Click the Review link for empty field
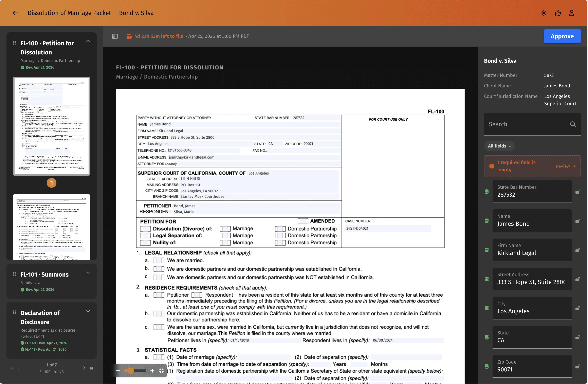This screenshot has width=588, height=384. pyautogui.click(x=565, y=166)
